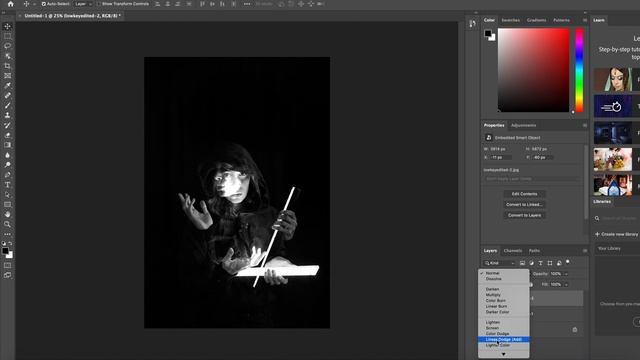The width and height of the screenshot is (640, 360).
Task: Select the Path Selection tool
Action: click(7, 195)
